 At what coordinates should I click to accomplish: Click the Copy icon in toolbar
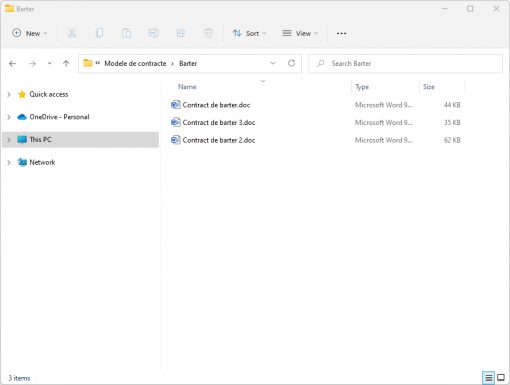coord(99,33)
